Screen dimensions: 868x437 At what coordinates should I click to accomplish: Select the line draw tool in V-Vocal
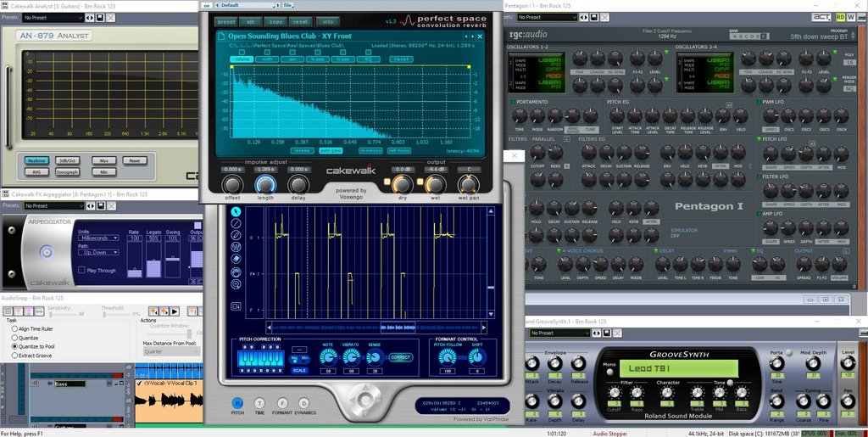point(236,223)
